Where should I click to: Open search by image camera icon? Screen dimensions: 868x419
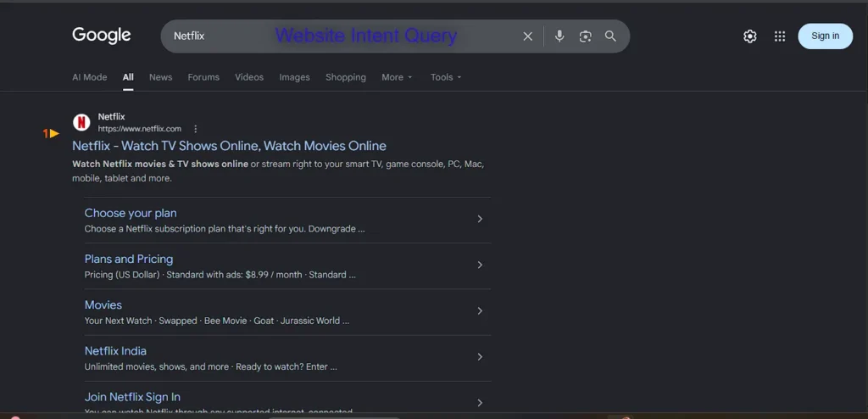(x=585, y=36)
